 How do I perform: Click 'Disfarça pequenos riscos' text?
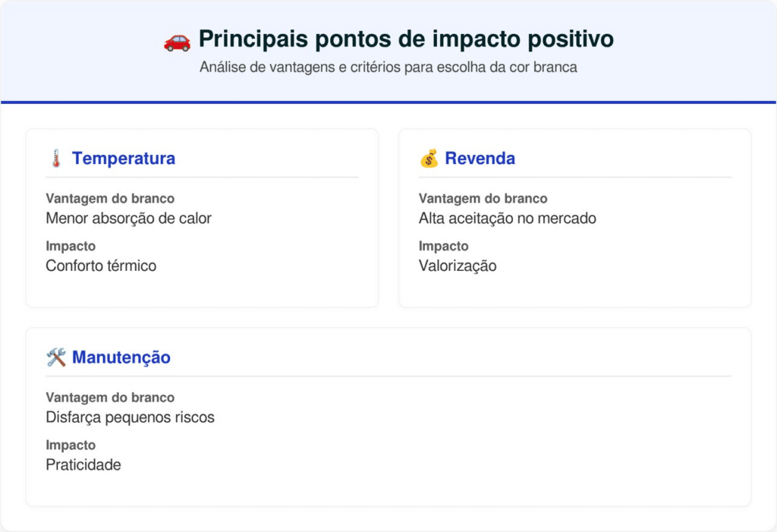pos(130,417)
